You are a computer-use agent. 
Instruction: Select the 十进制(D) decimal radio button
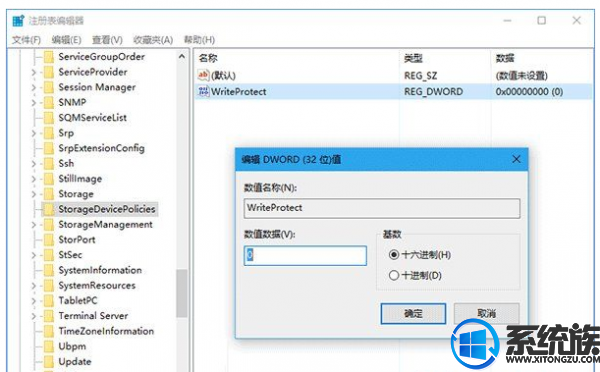[x=394, y=275]
